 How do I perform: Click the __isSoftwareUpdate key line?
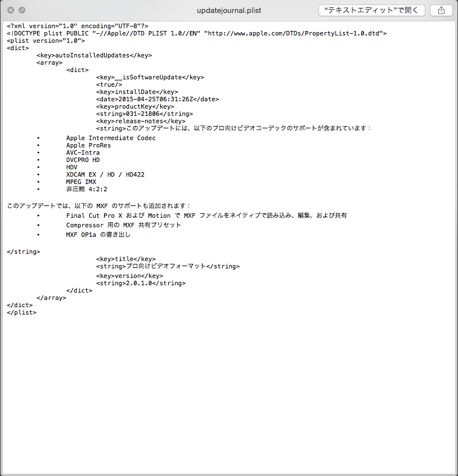click(150, 77)
